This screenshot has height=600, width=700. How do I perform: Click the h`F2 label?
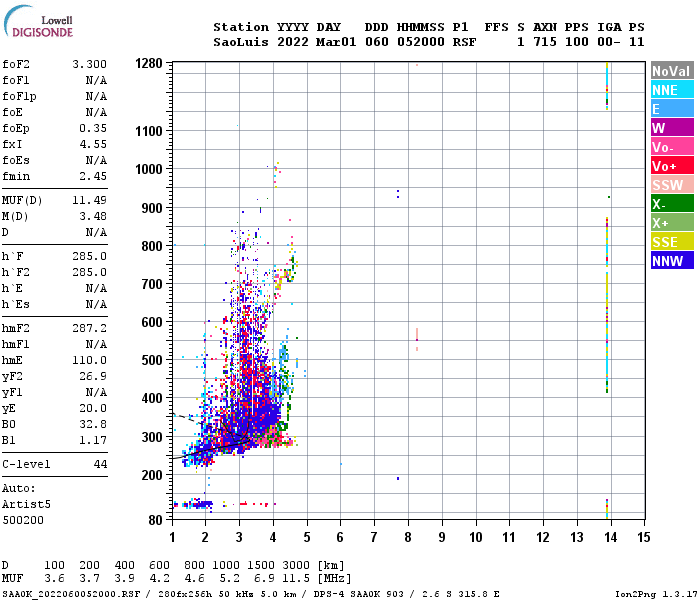[x=16, y=272]
